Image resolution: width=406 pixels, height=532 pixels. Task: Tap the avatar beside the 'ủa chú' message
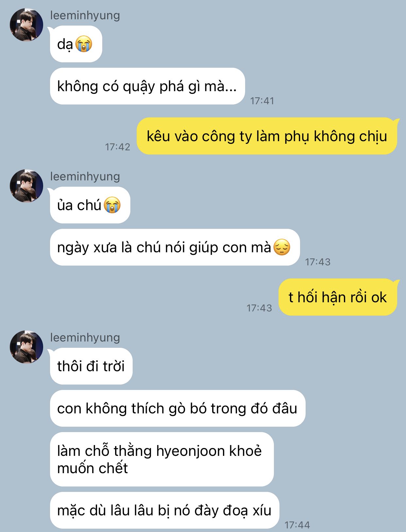(26, 186)
